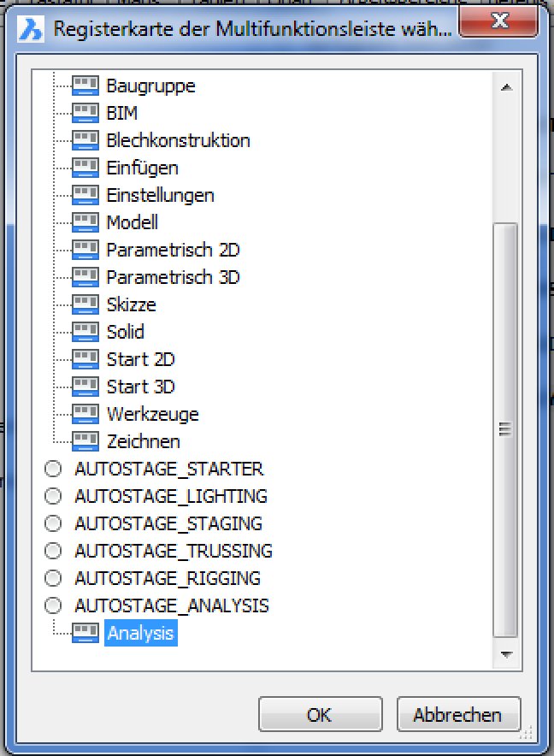Select the Skizze tab icon
Viewport: 554px width, 756px height.
click(84, 304)
